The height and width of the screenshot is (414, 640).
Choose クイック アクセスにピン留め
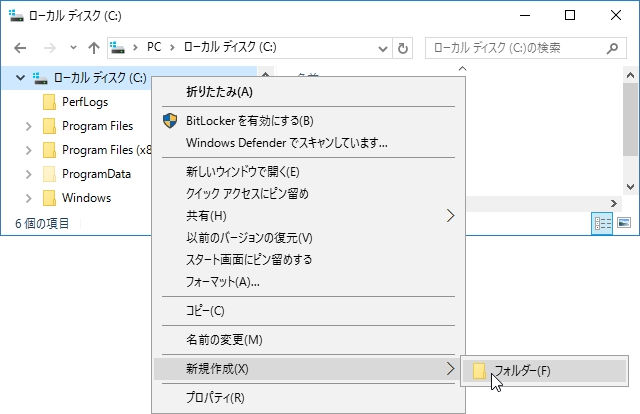coord(308,194)
